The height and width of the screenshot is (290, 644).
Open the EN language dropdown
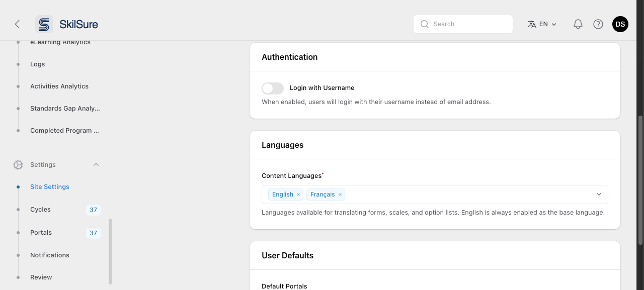pos(542,24)
